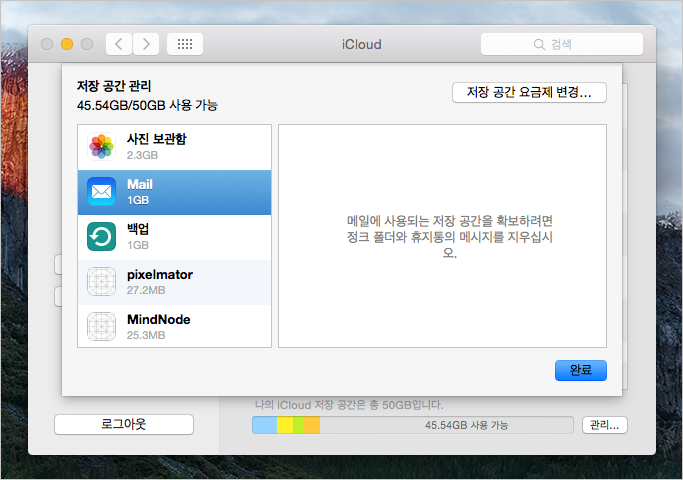Viewport: 683px width, 480px height.
Task: Click the 검색 search field
Action: coord(561,44)
